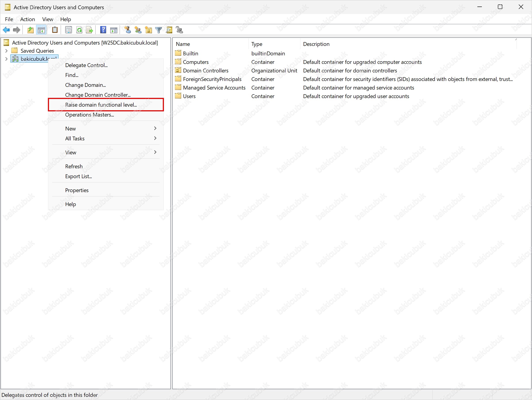Select Change Domain Controller... entry
532x400 pixels.
coord(106,95)
